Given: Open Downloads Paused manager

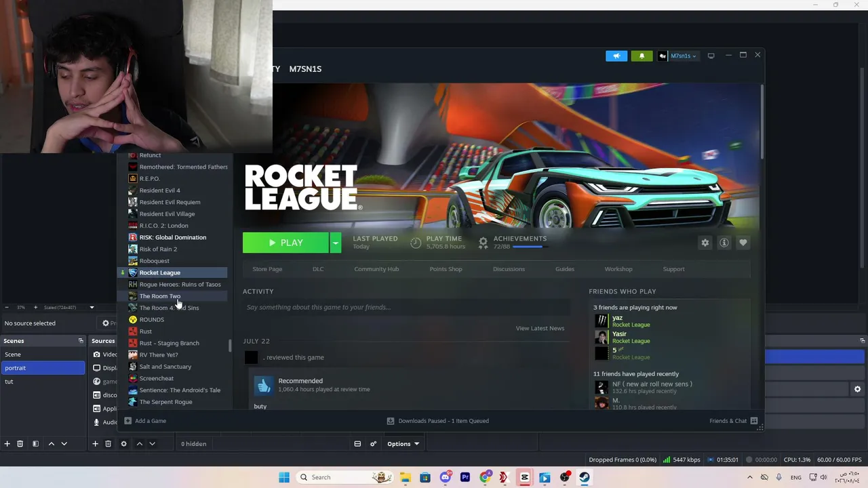Looking at the screenshot, I should coord(437,421).
